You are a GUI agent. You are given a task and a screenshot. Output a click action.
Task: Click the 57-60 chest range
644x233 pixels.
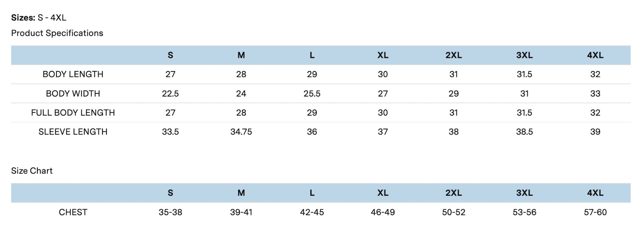tap(595, 212)
